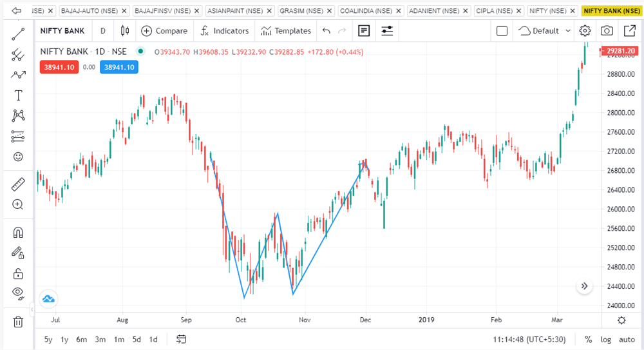The image size is (644, 350).
Task: Click scroll to latest bar arrows
Action: tap(585, 286)
